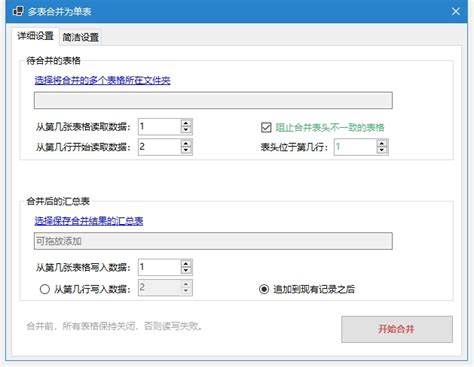
Task: Select the 追加到现有记录之后 radio option
Action: click(x=264, y=289)
